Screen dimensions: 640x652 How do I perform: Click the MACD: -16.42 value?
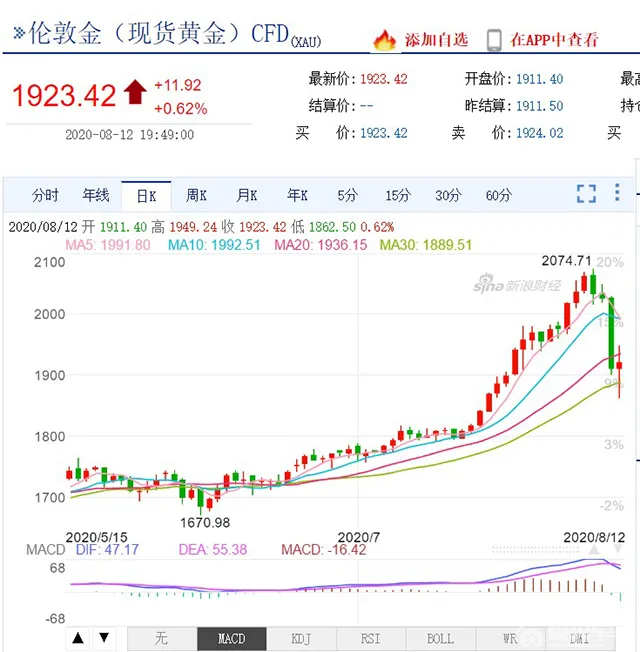[x=324, y=550]
